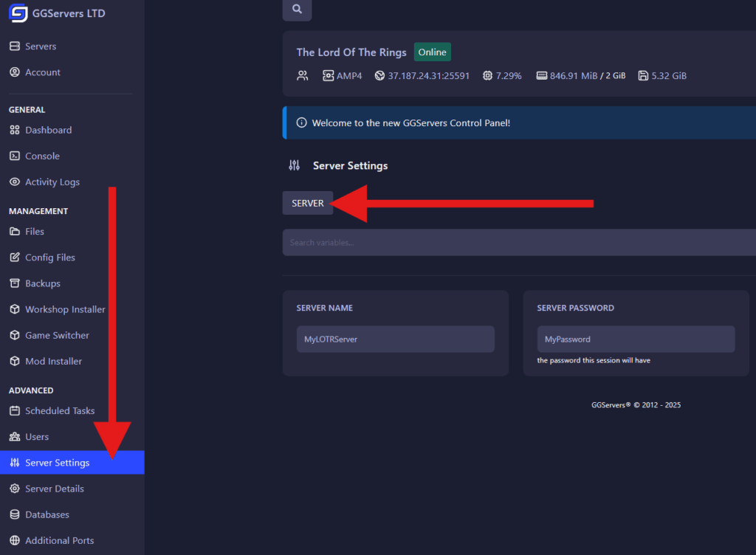Click the Server Password input field
Image resolution: width=756 pixels, height=555 pixels.
click(x=636, y=339)
